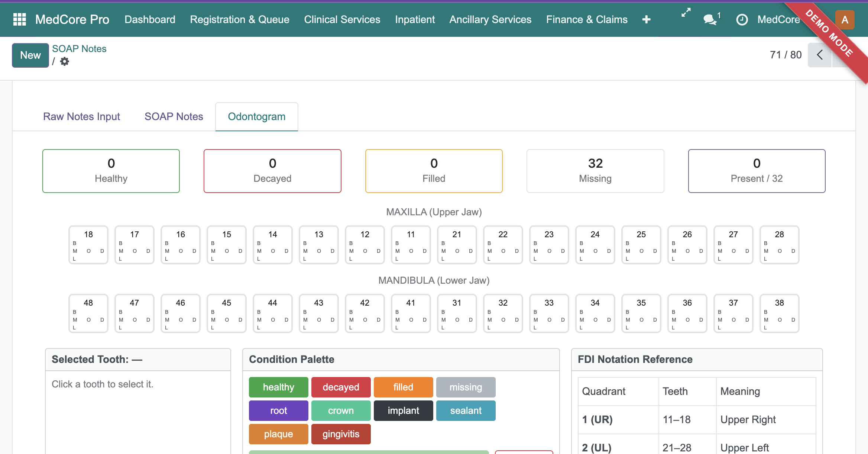Screen dimensions: 868x454
Task: Click the MedCore Pro brand title
Action: (x=72, y=19)
